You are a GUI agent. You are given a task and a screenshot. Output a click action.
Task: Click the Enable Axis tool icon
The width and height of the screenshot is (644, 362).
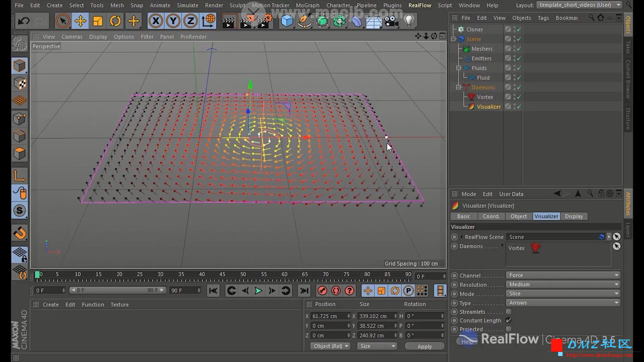(x=19, y=176)
